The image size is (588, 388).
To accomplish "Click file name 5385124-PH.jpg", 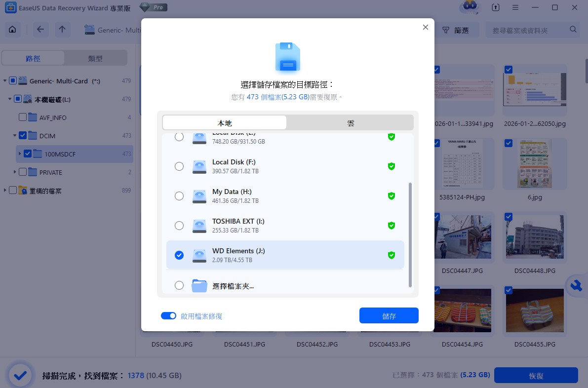I will pos(462,197).
